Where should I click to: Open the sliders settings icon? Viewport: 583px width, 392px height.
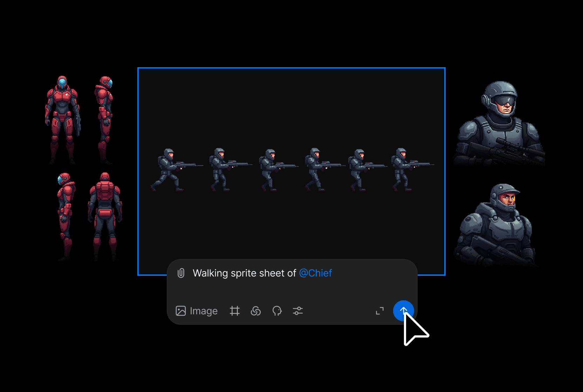point(298,311)
